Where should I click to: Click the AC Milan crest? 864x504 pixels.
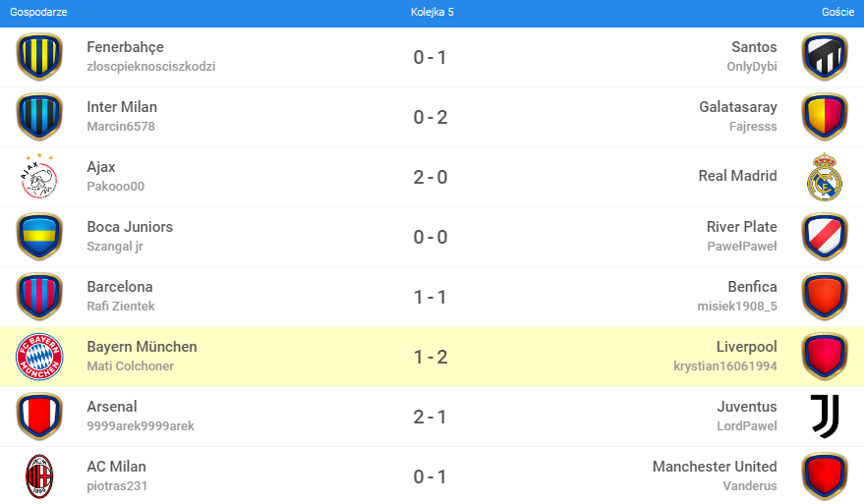39,476
